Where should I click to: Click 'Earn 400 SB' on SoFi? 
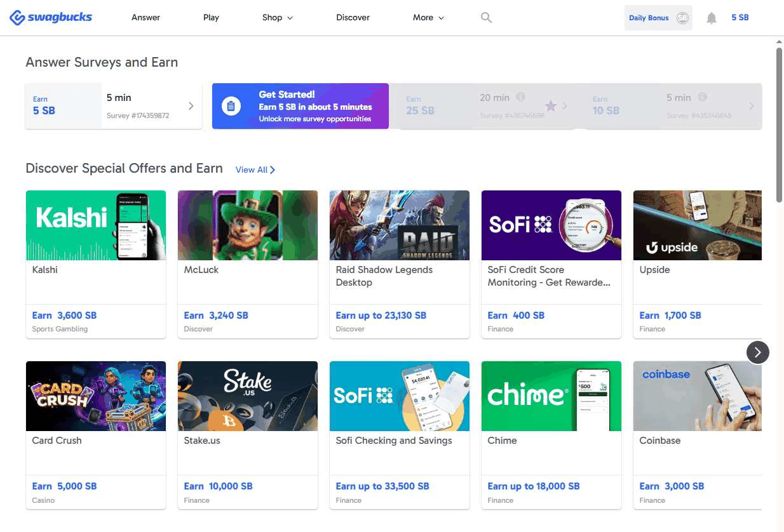point(516,316)
